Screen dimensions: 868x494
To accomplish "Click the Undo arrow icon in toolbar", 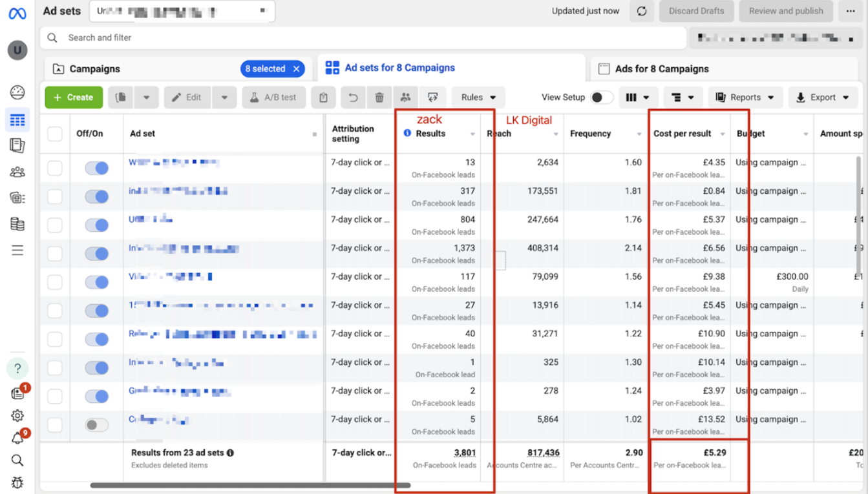I will pos(353,98).
